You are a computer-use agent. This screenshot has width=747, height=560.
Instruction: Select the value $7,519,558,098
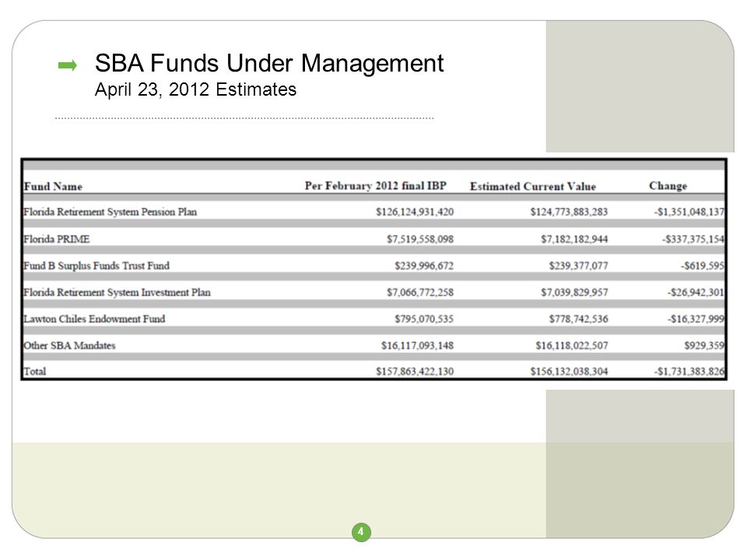(x=419, y=239)
